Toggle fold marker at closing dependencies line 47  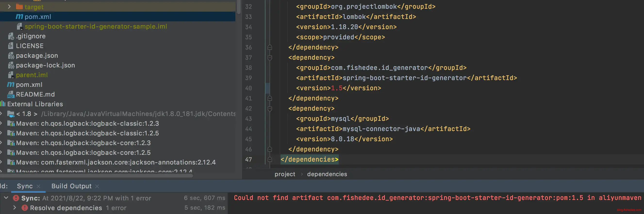click(x=270, y=159)
